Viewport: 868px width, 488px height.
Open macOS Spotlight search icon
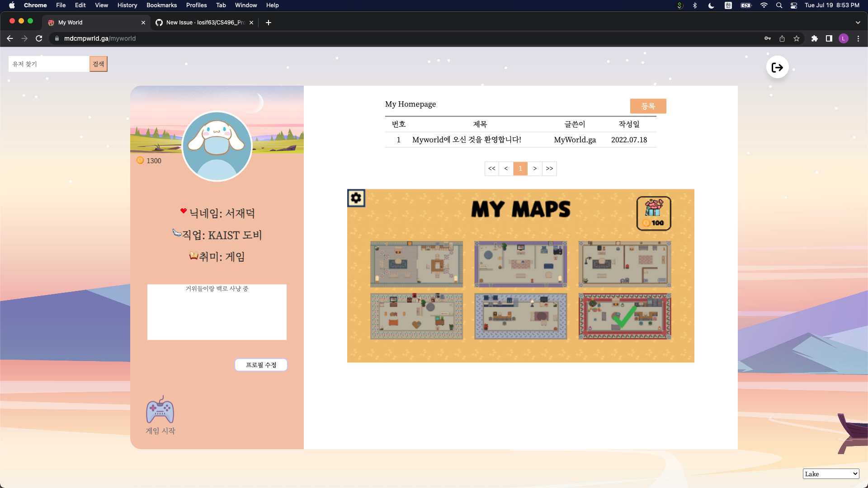click(x=779, y=5)
